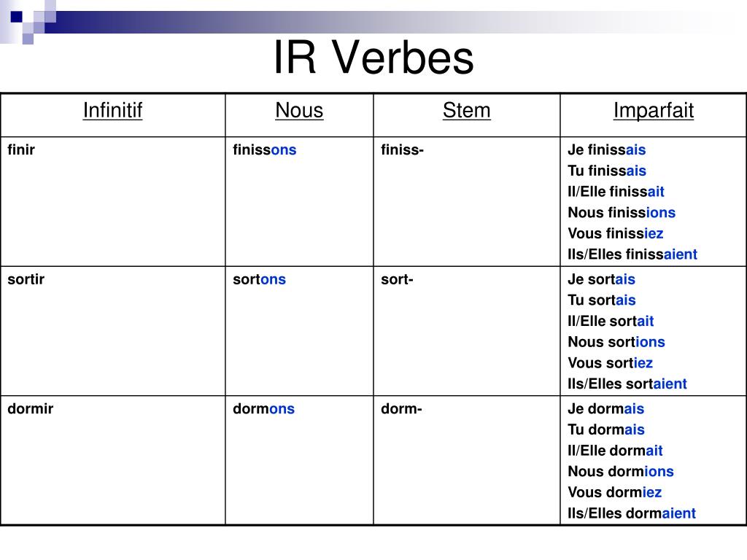Click the infinitive dormir
This screenshot has height=560, width=747.
[30, 408]
